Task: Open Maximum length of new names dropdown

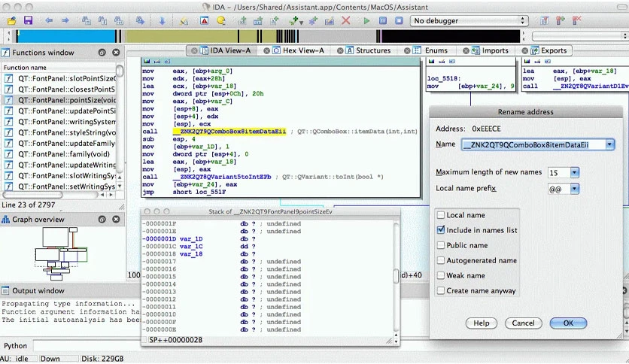Action: (x=574, y=173)
